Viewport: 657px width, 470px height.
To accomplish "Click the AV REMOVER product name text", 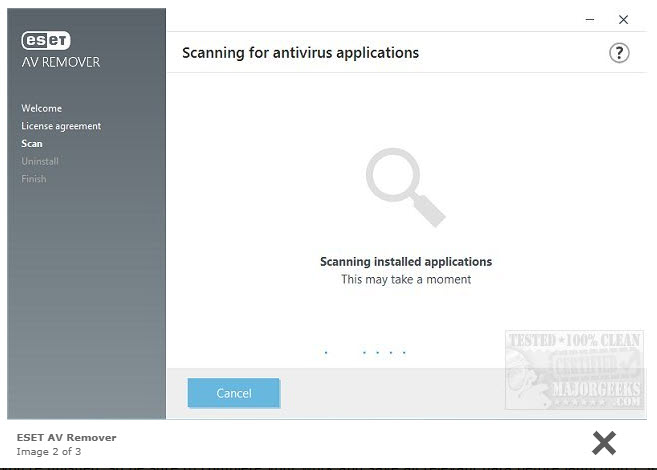I will click(x=61, y=62).
